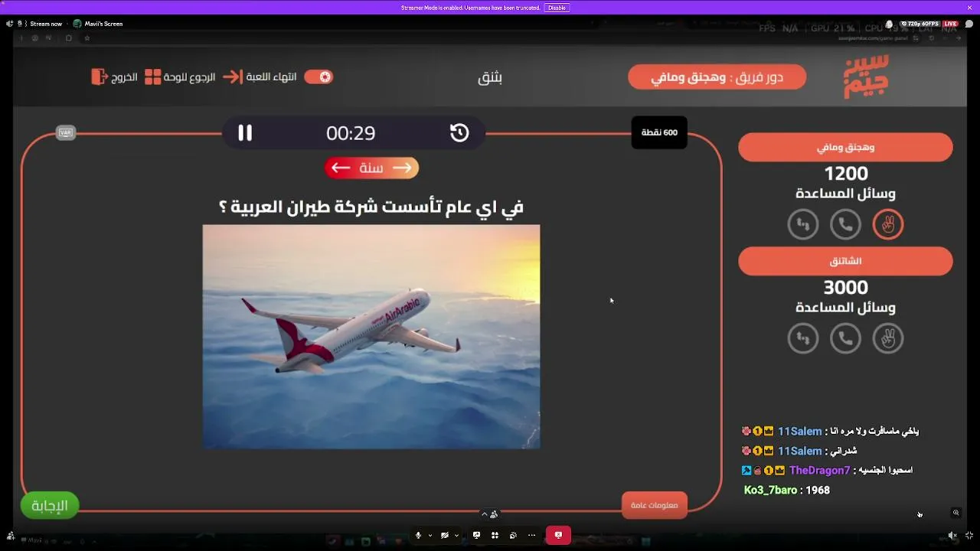Image resolution: width=980 pixels, height=551 pixels.
Task: Reset the timer with the circular arrow icon
Action: pos(459,132)
